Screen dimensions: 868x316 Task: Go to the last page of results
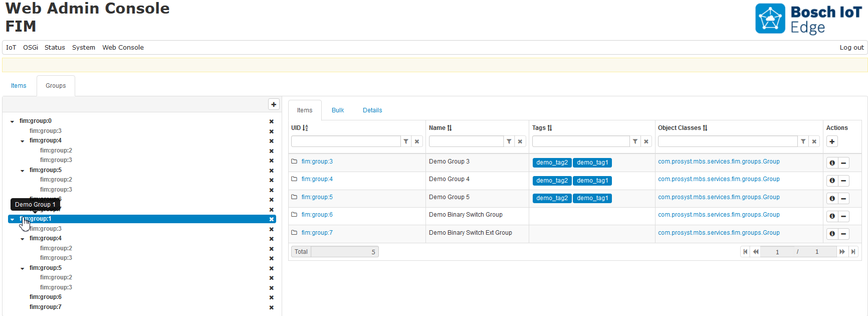[x=853, y=252]
